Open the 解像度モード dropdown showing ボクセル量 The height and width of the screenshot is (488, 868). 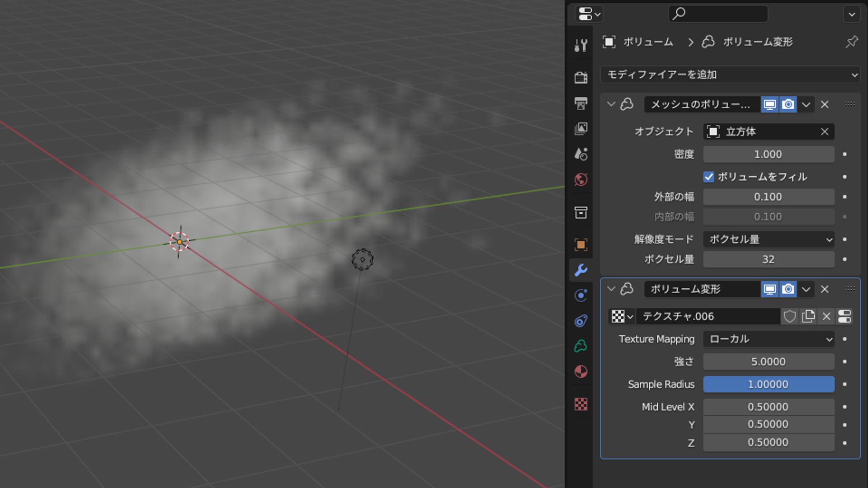(x=769, y=239)
